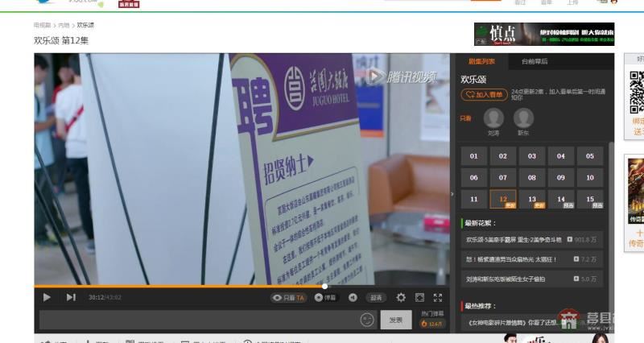Viewport: 644px width, 343px height.
Task: Switch to the 剧集列表 tab
Action: click(481, 61)
